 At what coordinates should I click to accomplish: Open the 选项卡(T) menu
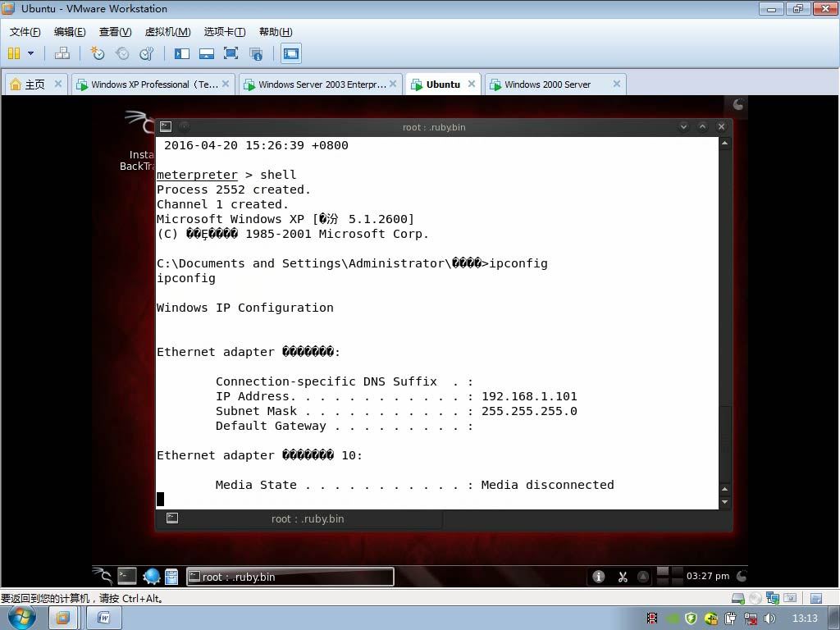pyautogui.click(x=225, y=32)
